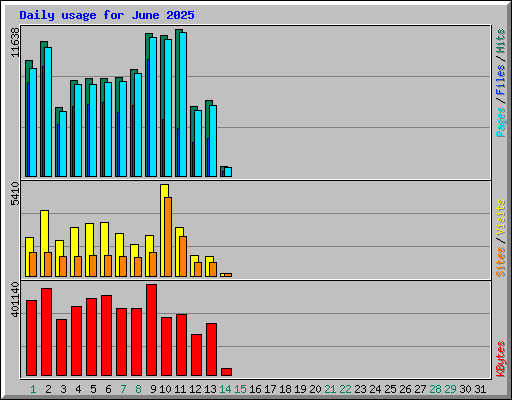Click day label 6 on the x-axis
Image resolution: width=512 pixels, height=400 pixels.
(x=108, y=389)
